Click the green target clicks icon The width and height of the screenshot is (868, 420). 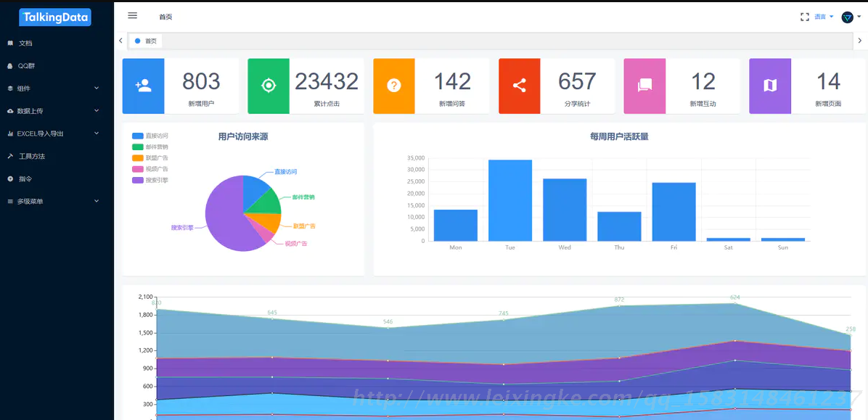[x=269, y=86]
